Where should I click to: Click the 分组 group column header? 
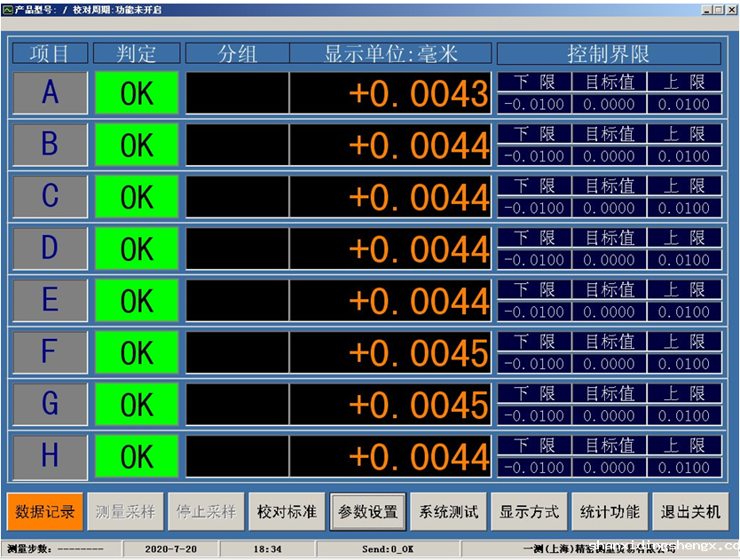point(237,53)
